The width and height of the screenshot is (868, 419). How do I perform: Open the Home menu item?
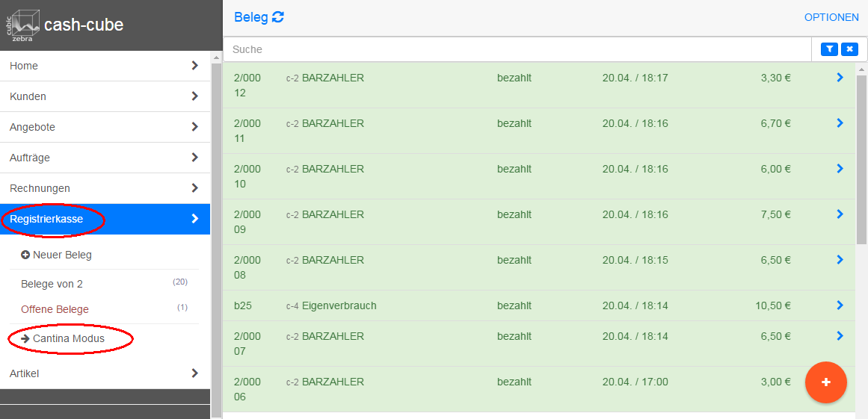point(24,66)
